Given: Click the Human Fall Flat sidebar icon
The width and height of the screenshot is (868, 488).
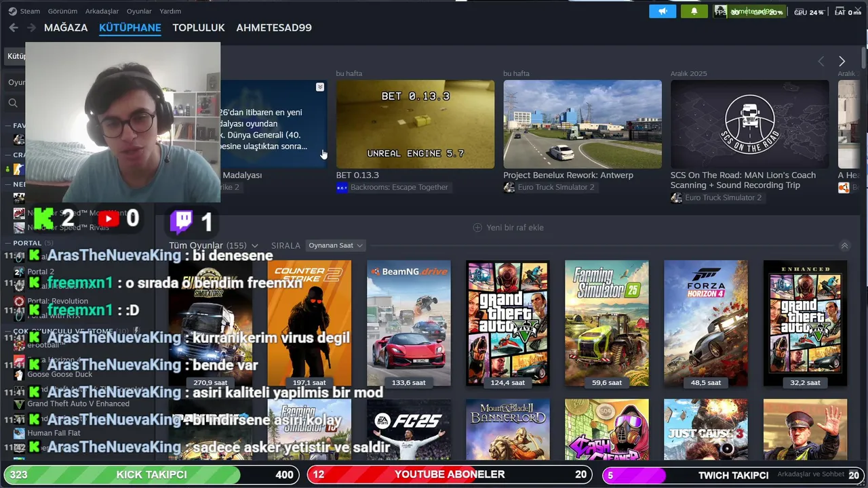Looking at the screenshot, I should (x=19, y=433).
